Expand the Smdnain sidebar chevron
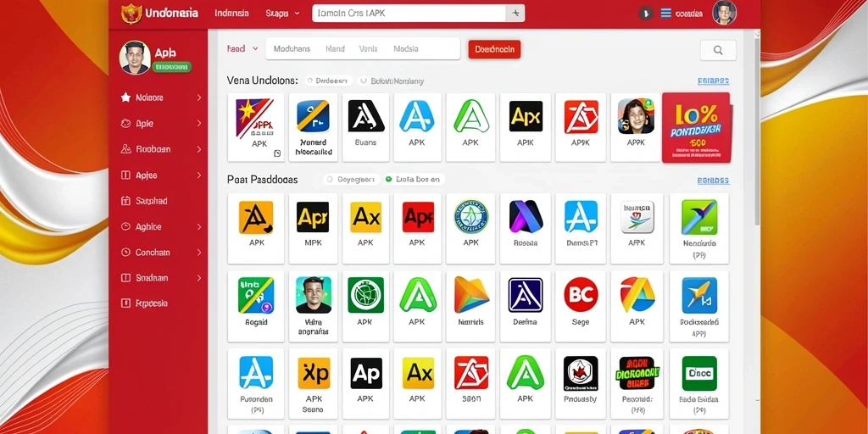 tap(198, 278)
